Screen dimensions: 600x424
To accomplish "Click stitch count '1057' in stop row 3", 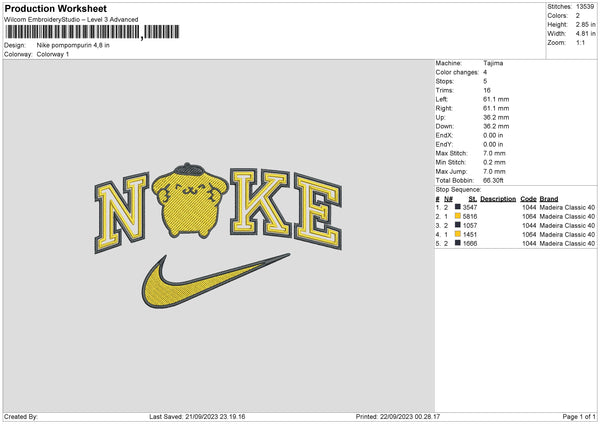I will [x=470, y=225].
